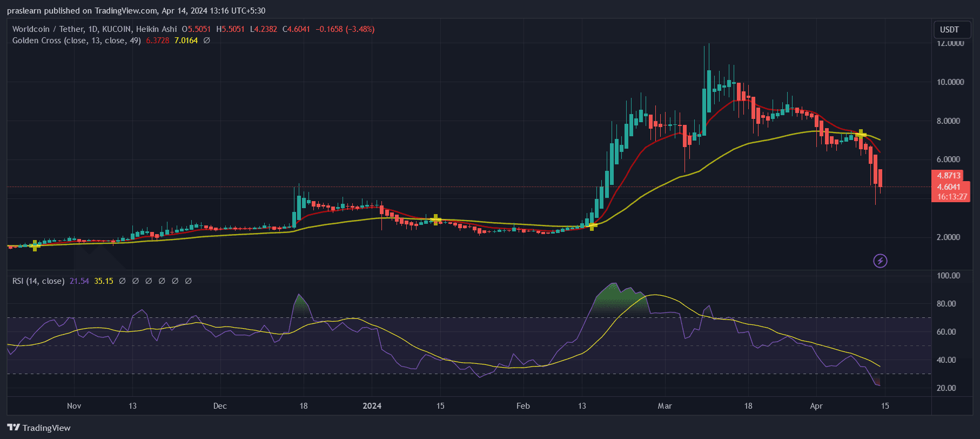Viewport: 980px width, 439px height.
Task: Click the red 4.6041 current price label
Action: [x=949, y=187]
